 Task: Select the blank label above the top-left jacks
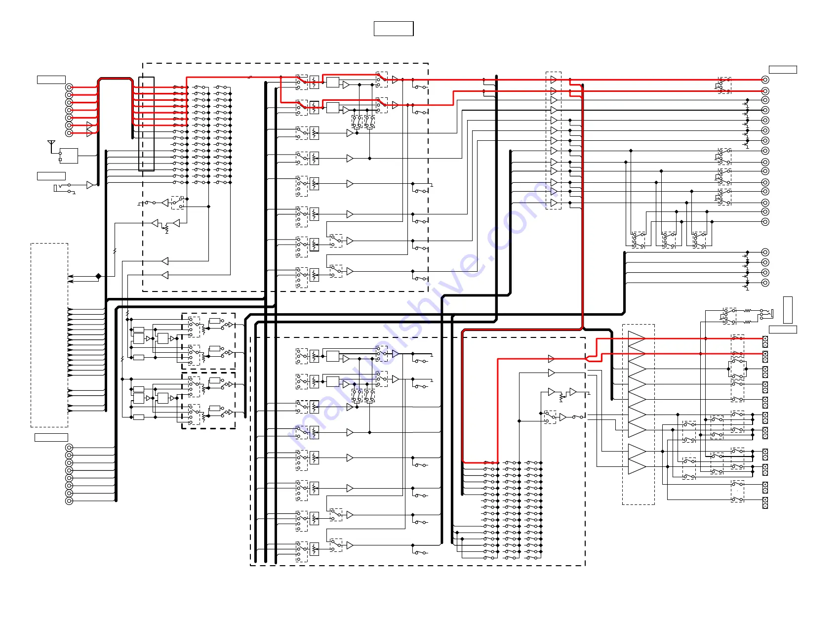51,80
